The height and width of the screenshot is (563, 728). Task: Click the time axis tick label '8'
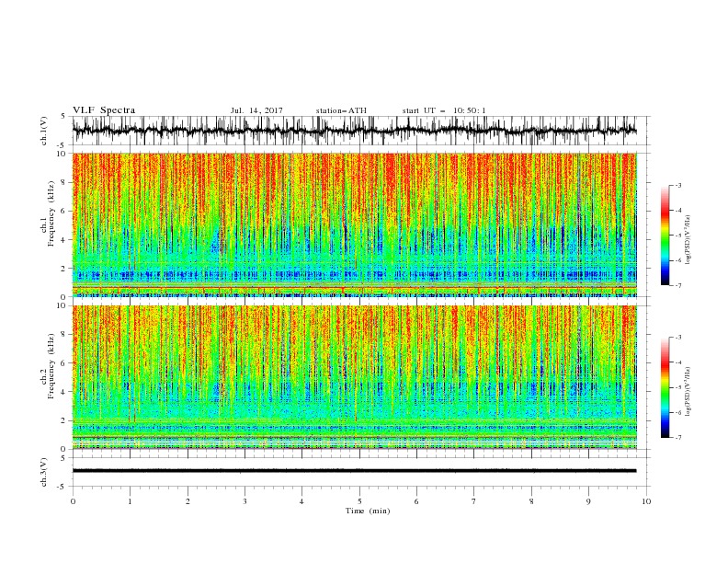tap(531, 501)
